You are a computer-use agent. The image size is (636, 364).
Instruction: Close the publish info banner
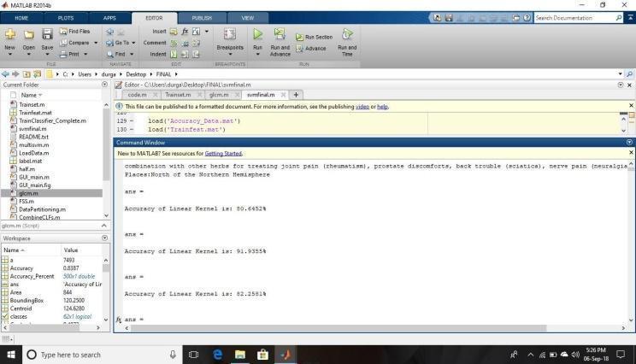[x=631, y=105]
